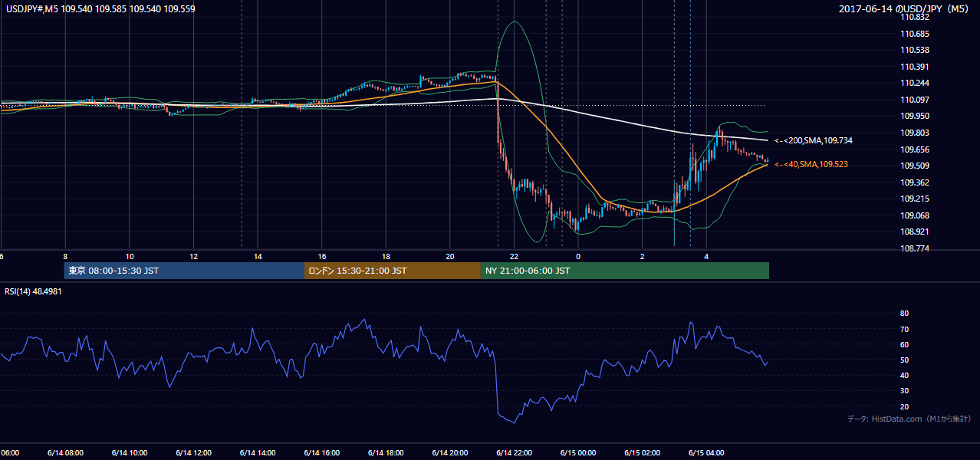Click the 200 SMA 109.734 label
Screen dimensions: 980x460
click(813, 141)
